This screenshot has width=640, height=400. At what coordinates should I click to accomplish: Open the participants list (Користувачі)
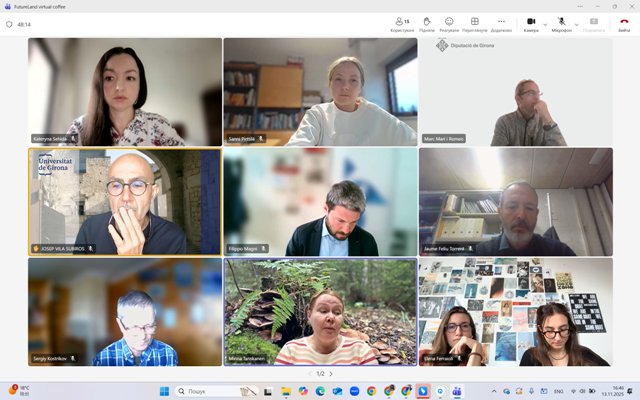(402, 22)
